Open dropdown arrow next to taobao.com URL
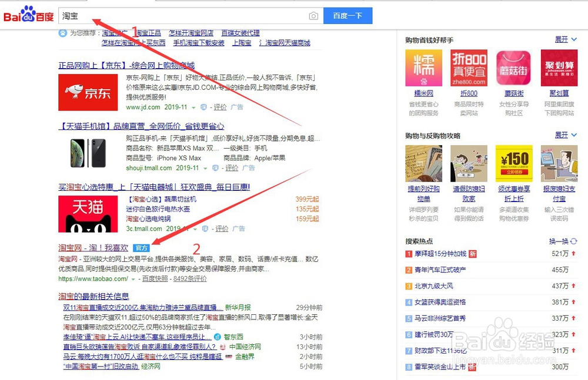The height and width of the screenshot is (380, 588). tap(133, 279)
